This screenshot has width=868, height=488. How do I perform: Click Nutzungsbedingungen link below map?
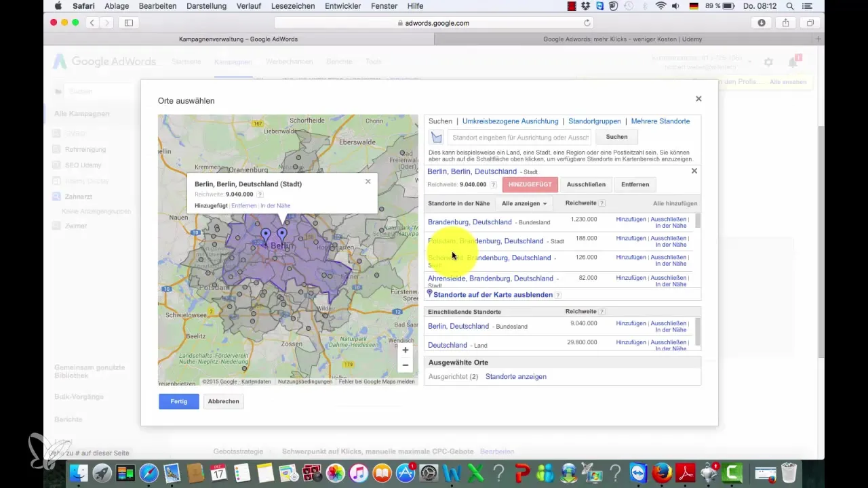coord(305,382)
